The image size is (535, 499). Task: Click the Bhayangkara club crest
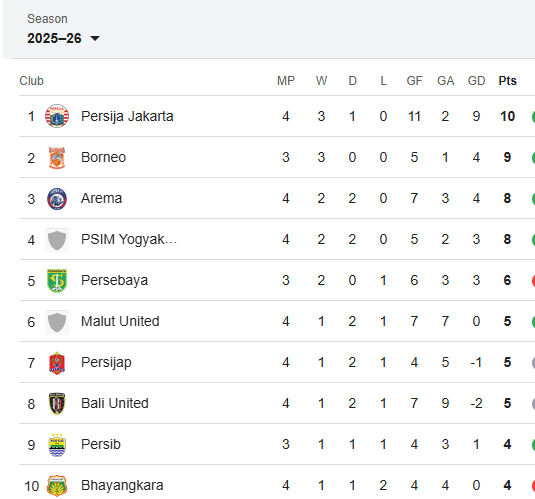(x=57, y=486)
